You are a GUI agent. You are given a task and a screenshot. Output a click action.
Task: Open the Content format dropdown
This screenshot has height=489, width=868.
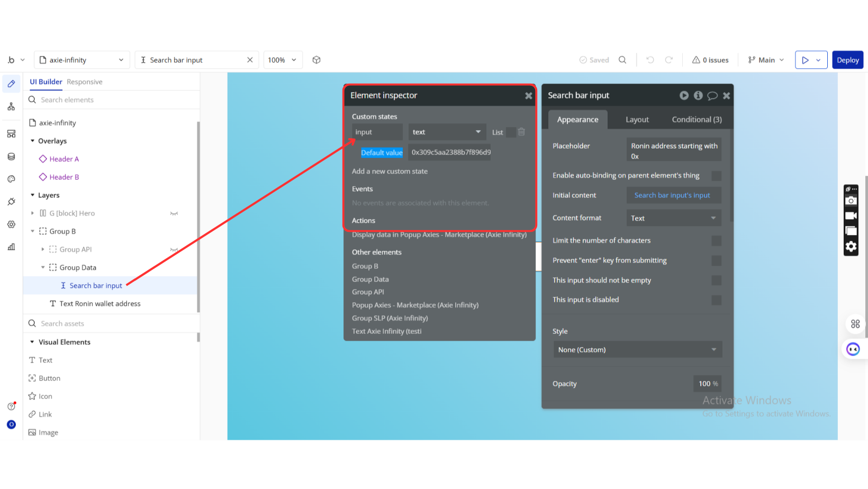point(674,218)
